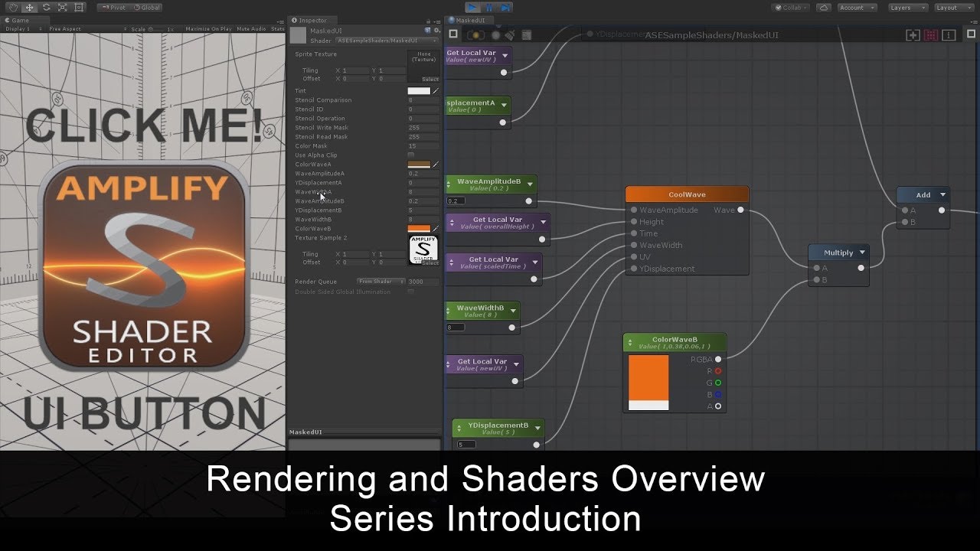
Task: Select the Rect Transform tool
Action: (80, 7)
